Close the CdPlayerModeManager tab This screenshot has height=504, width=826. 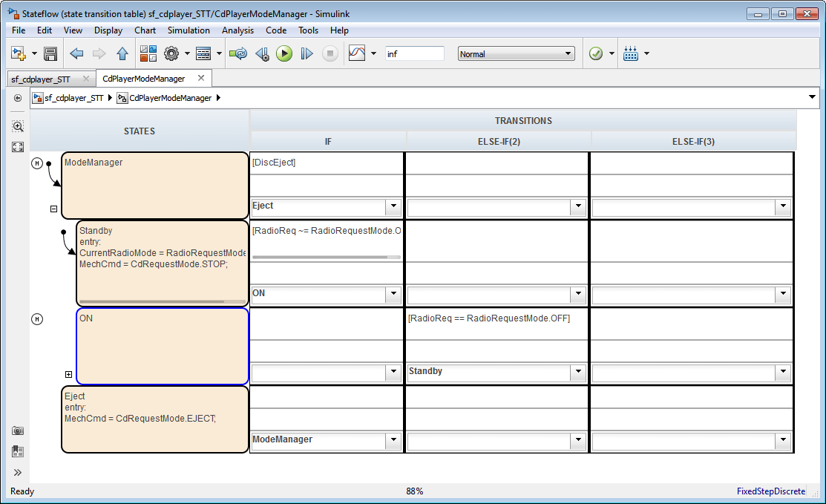pyautogui.click(x=201, y=78)
